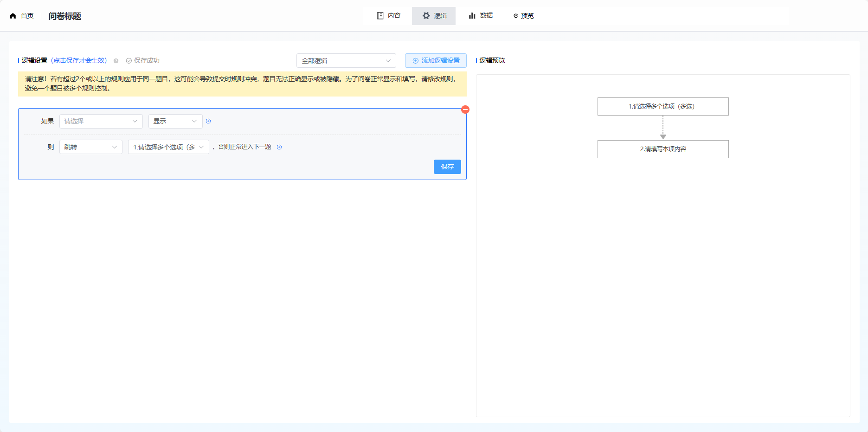Open the 1.请选择多个选项 target dropdown

168,147
